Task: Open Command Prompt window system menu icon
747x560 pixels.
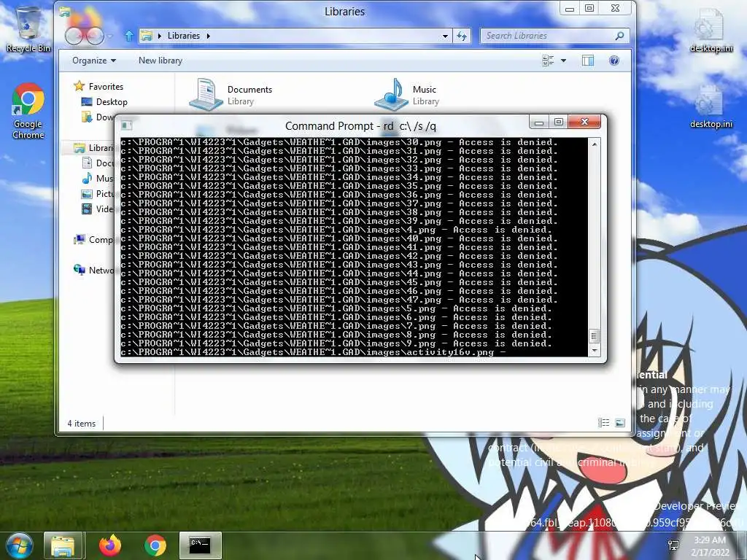Action: (126, 125)
